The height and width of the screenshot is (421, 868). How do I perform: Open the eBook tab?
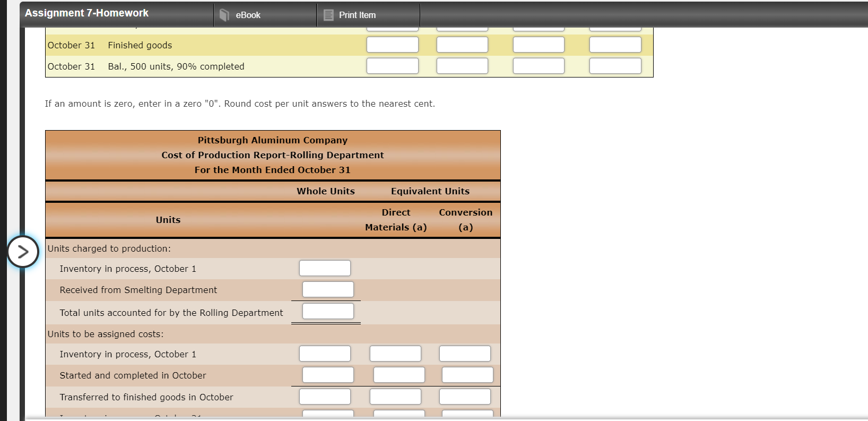(265, 15)
